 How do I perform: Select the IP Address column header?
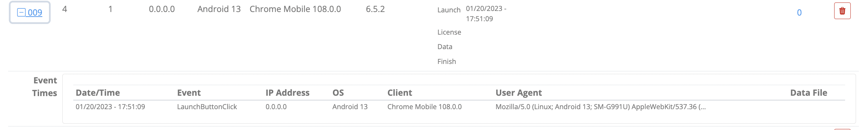(x=287, y=93)
